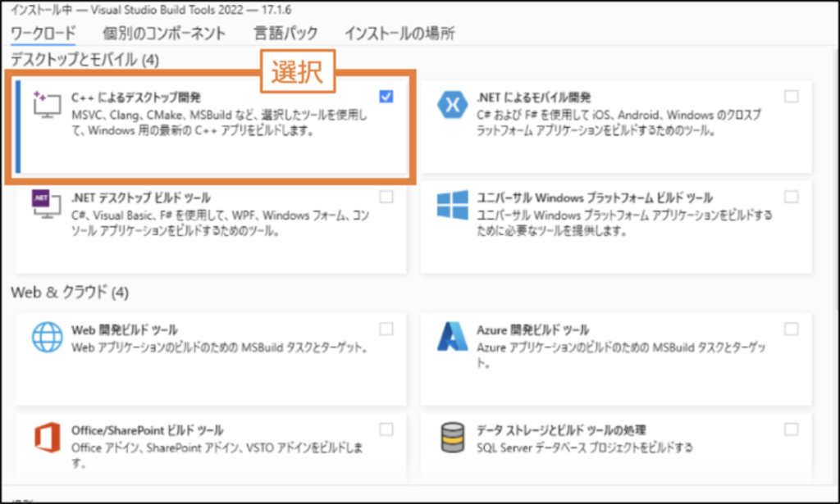Enable the .NET によるモバイル開発 checkbox
Screen dimensions: 840x504
[x=791, y=97]
